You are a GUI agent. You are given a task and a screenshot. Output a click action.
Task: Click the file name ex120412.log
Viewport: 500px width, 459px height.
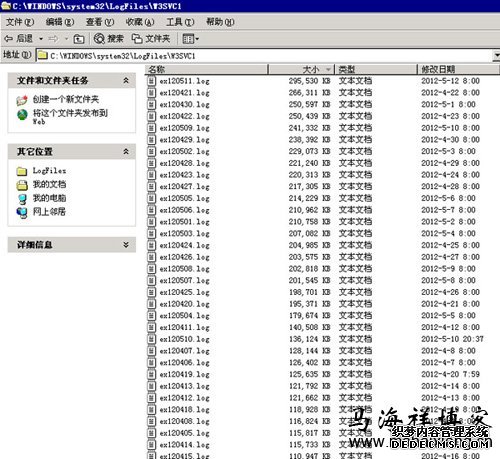point(185,398)
